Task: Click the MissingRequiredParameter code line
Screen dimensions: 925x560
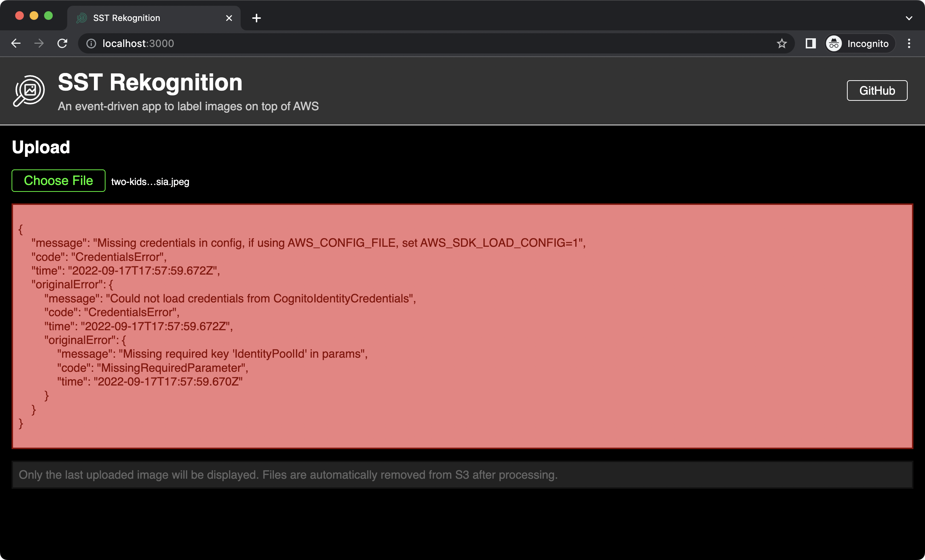Action: point(153,368)
